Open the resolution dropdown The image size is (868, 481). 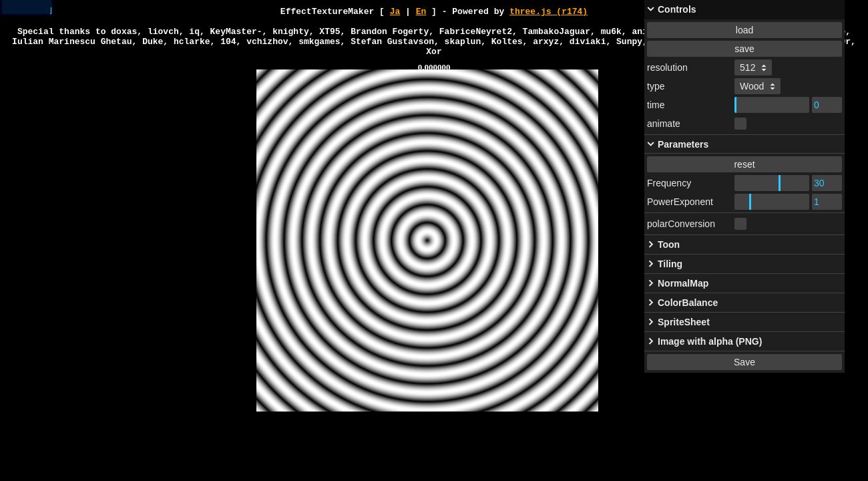[x=753, y=67]
